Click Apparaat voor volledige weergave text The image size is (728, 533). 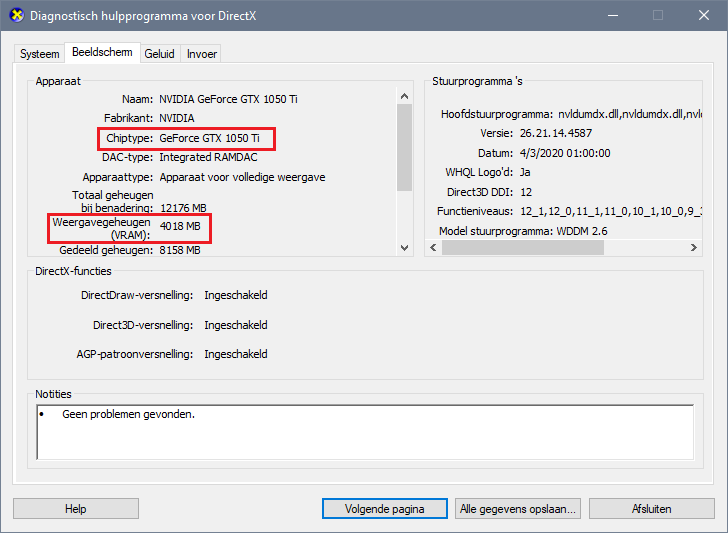(242, 177)
